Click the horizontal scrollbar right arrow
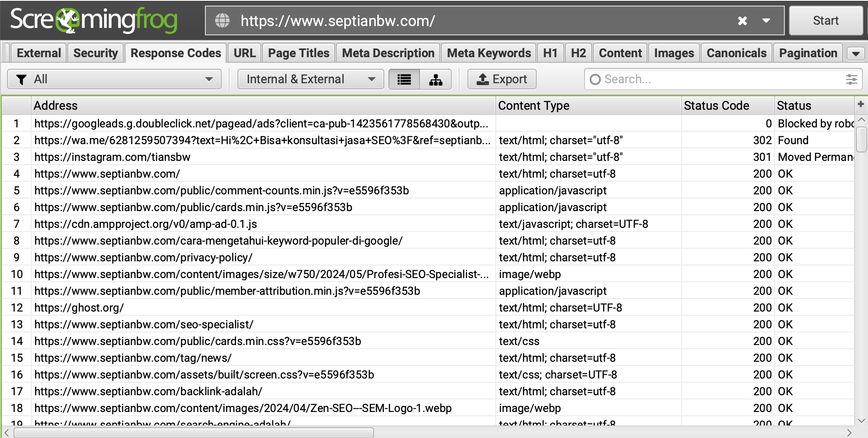The height and width of the screenshot is (438, 868). [849, 433]
